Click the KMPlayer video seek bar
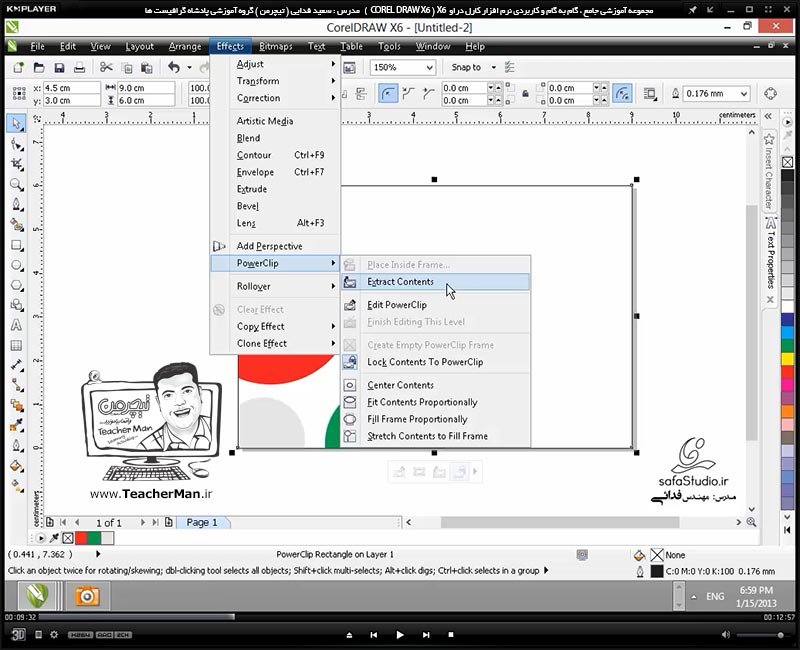800x650 pixels. coord(399,617)
